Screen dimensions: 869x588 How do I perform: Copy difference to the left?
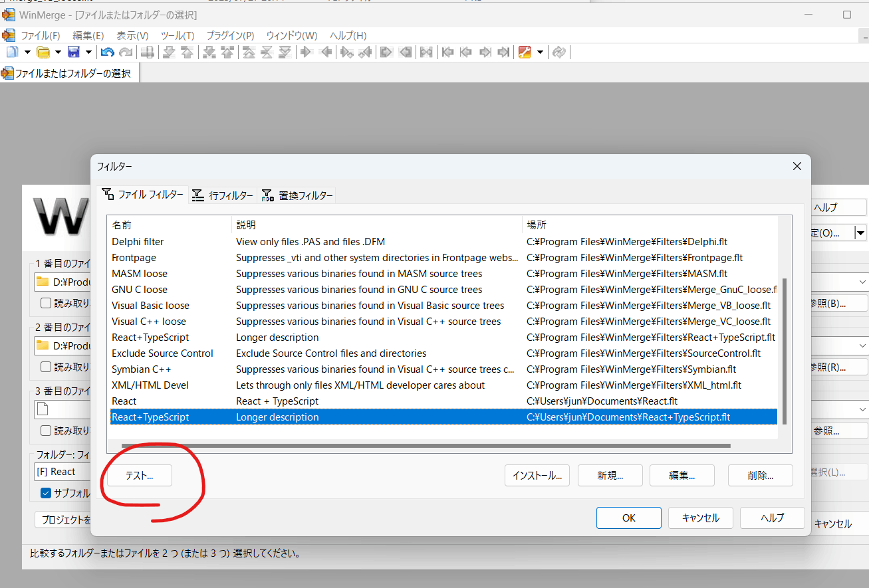click(x=326, y=52)
